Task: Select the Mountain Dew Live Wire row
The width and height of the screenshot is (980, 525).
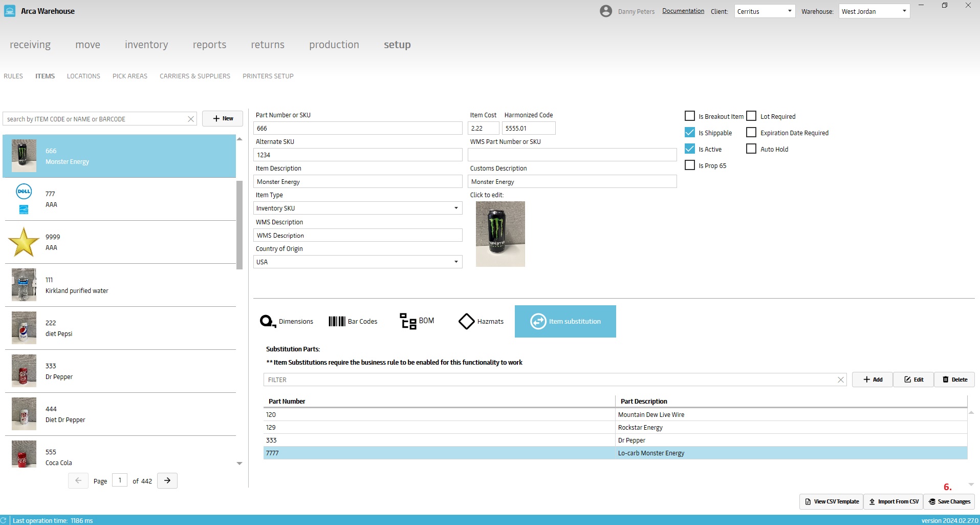Action: click(615, 414)
